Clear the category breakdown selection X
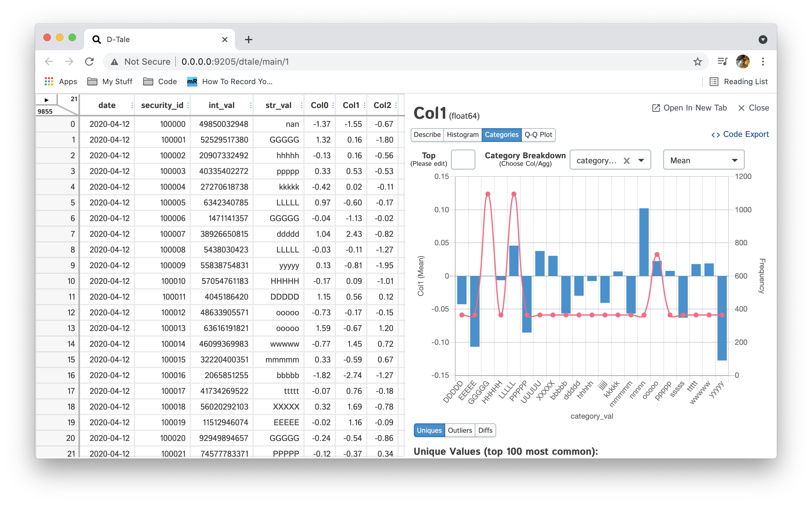 click(x=627, y=161)
